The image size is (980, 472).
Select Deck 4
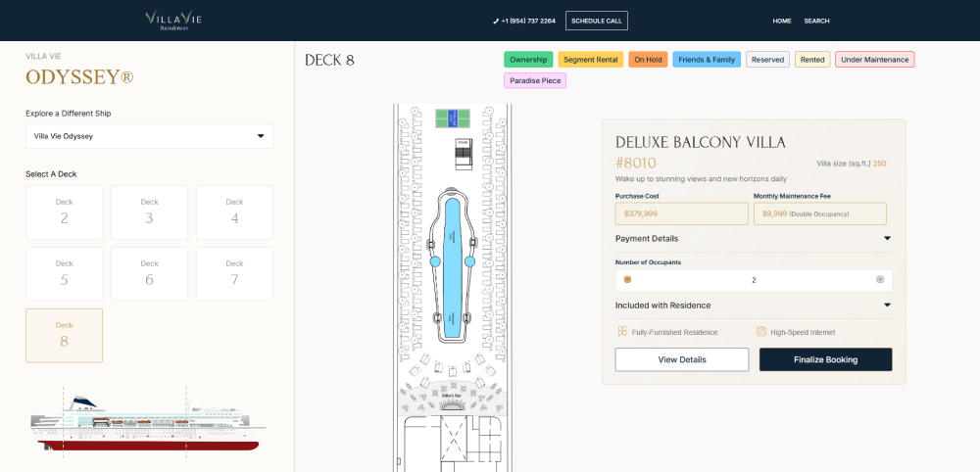point(234,212)
